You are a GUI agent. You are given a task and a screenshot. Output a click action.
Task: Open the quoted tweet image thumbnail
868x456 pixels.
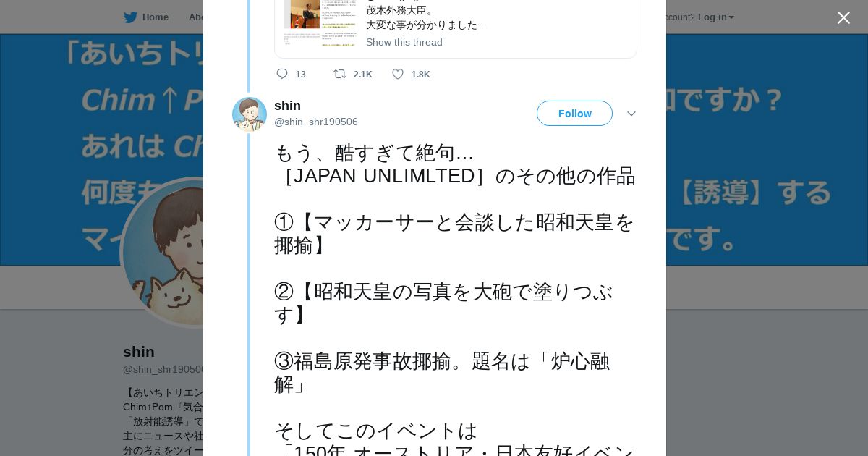point(319,23)
